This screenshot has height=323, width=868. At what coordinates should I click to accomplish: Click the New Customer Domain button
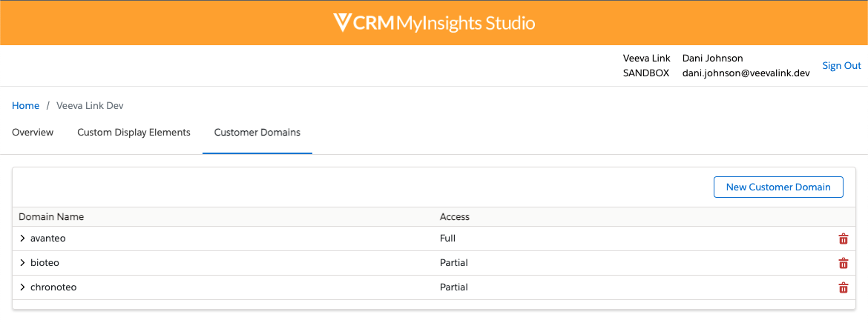(778, 187)
